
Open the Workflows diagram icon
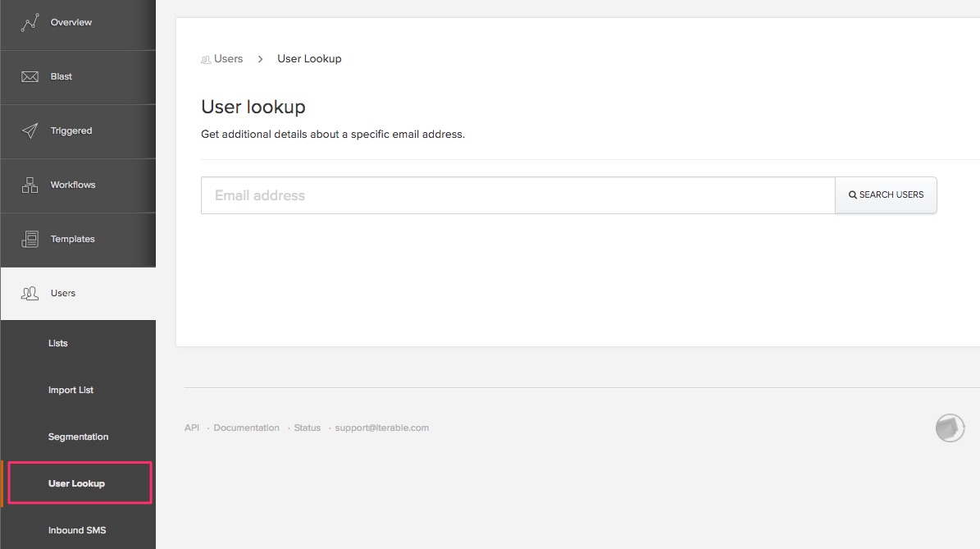30,185
